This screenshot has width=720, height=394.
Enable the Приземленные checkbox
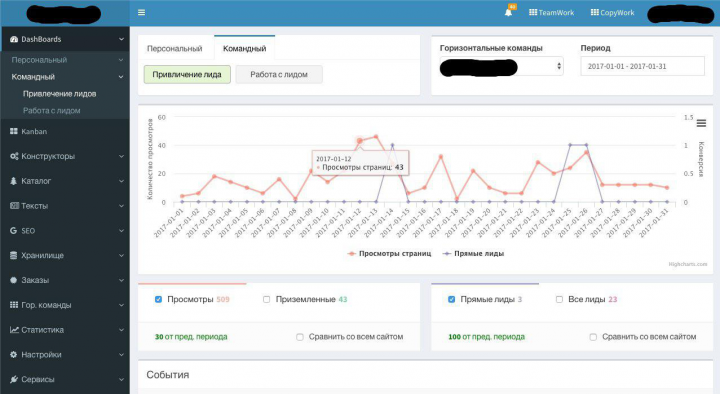tap(266, 299)
